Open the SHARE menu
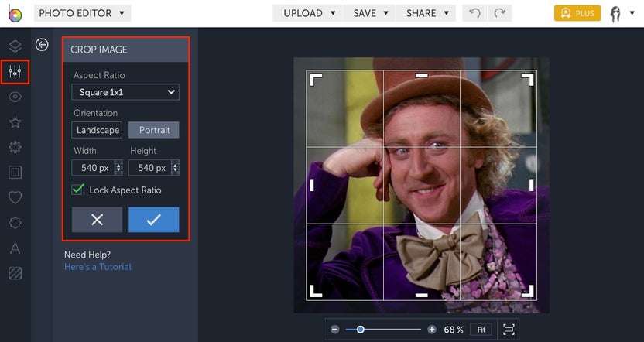 (426, 13)
